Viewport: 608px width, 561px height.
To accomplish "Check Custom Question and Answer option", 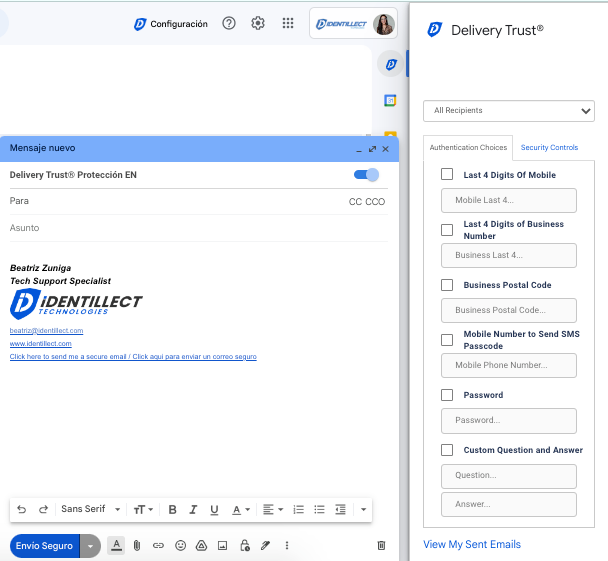I will click(447, 450).
